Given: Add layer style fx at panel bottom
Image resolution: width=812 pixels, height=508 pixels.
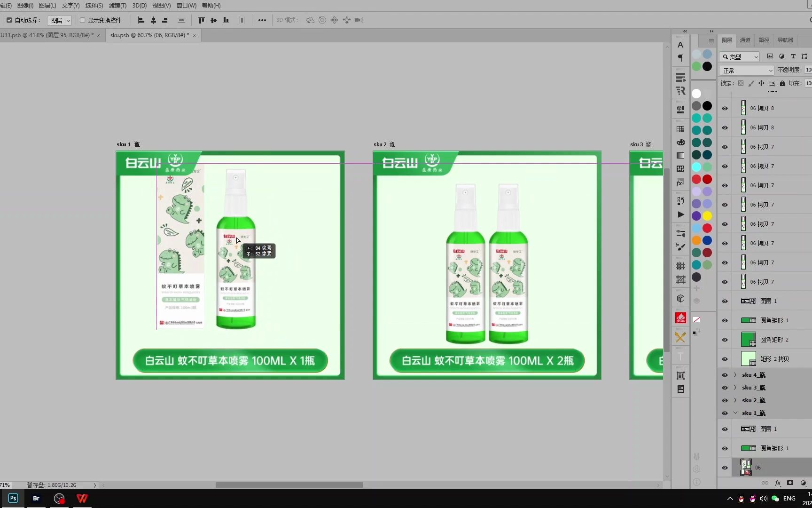Looking at the screenshot, I should (778, 483).
